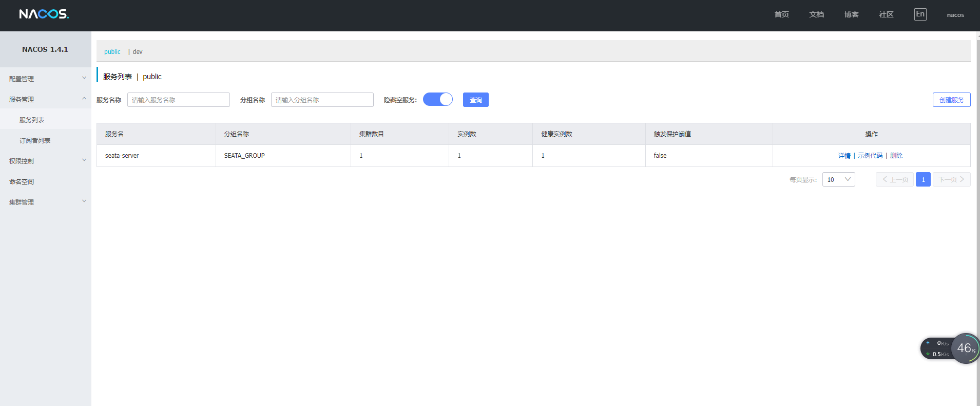Click the NACOS logo

coord(44,14)
